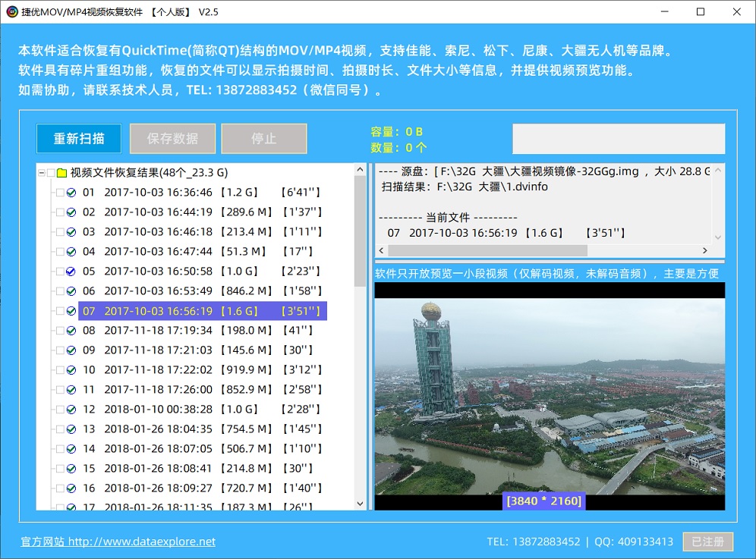The width and height of the screenshot is (756, 559).
Task: Click the aerial video preview image
Action: (x=550, y=397)
